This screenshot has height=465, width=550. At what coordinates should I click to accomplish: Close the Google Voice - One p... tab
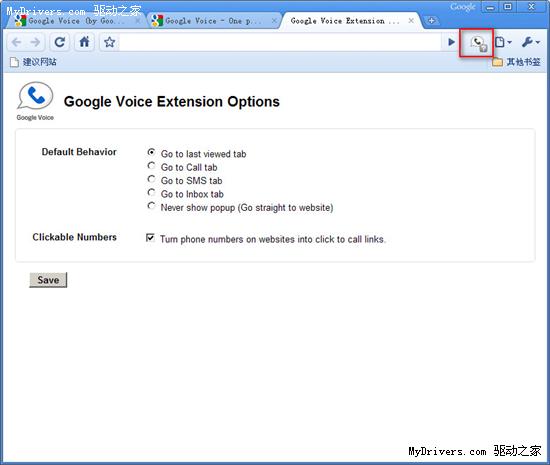tap(274, 21)
